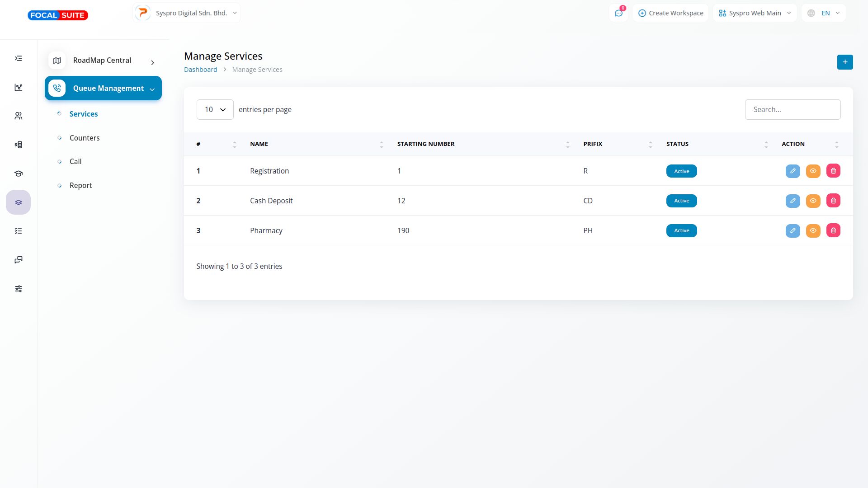This screenshot has width=868, height=488.
Task: Click the chart analytics sidebar icon
Action: [x=19, y=87]
